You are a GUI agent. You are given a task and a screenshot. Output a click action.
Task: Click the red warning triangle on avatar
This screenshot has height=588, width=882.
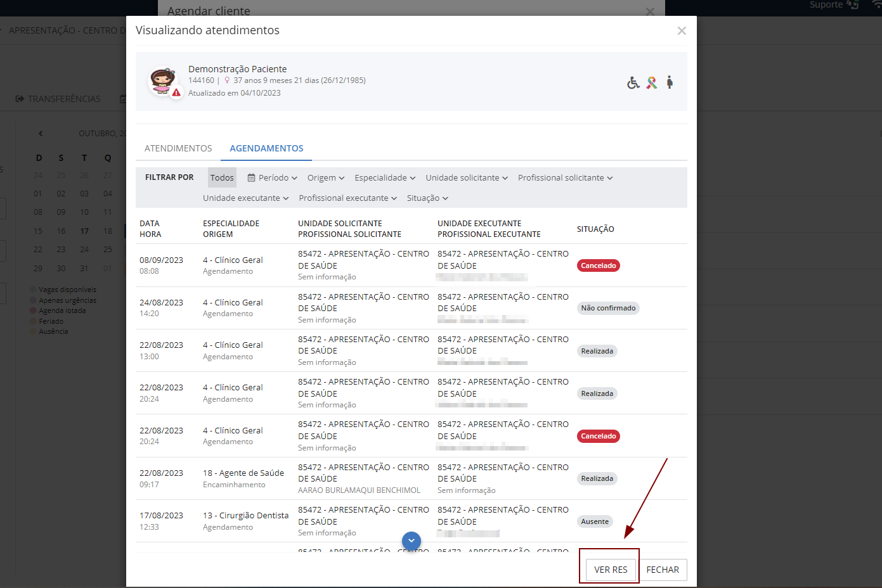coord(176,93)
